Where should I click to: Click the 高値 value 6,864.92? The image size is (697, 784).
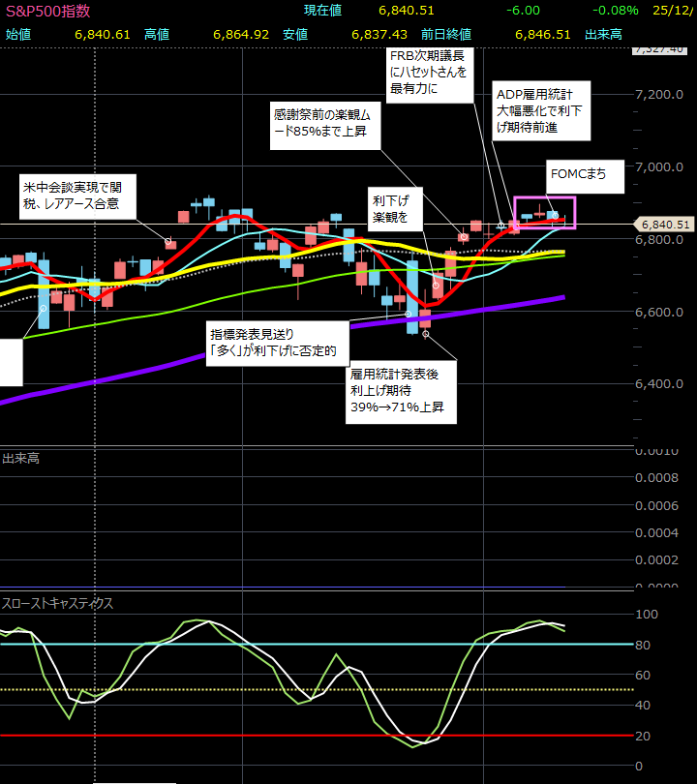tap(239, 34)
